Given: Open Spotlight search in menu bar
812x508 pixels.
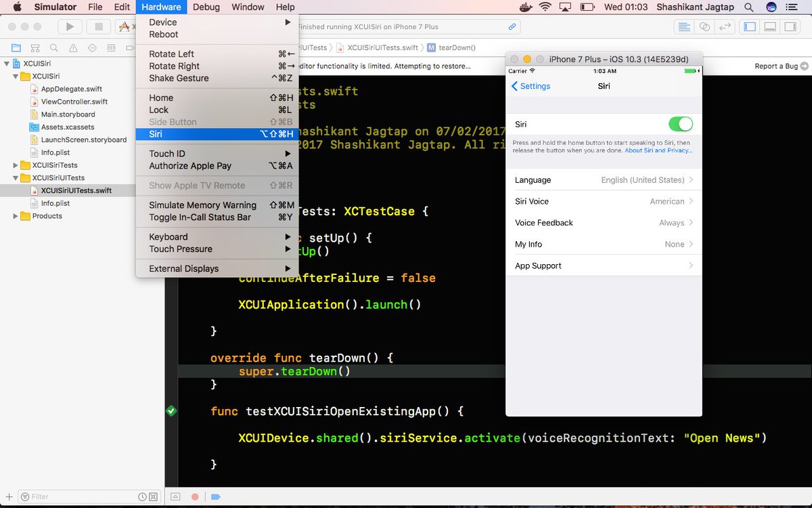Looking at the screenshot, I should (748, 7).
